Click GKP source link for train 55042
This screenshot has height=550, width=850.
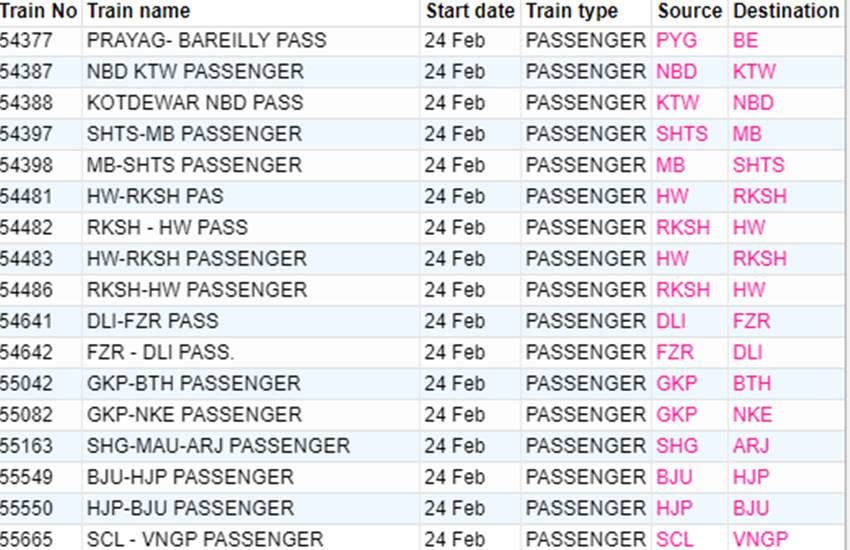coord(676,383)
